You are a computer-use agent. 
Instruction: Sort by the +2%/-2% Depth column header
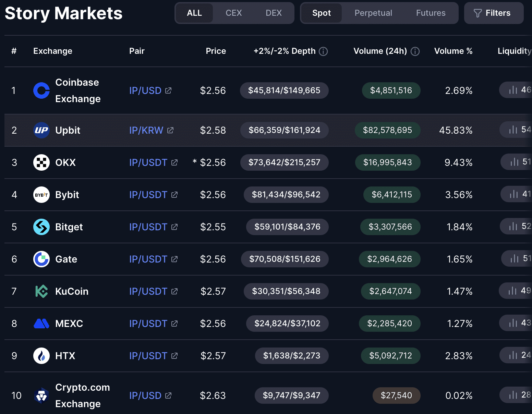285,51
